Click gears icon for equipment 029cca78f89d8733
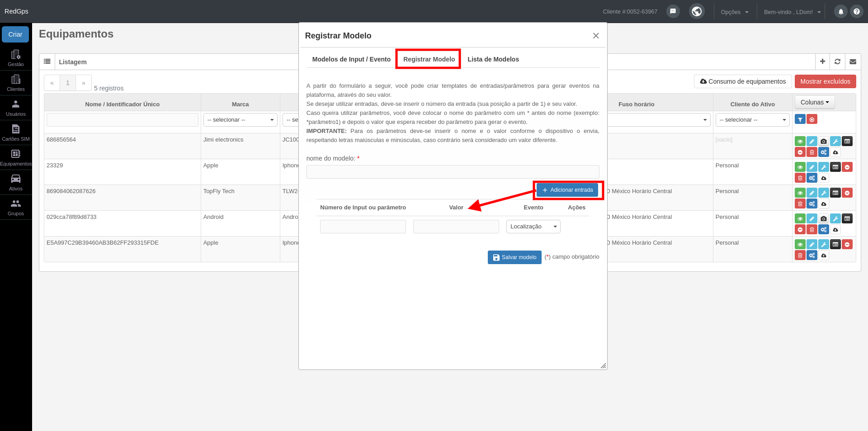 824,230
